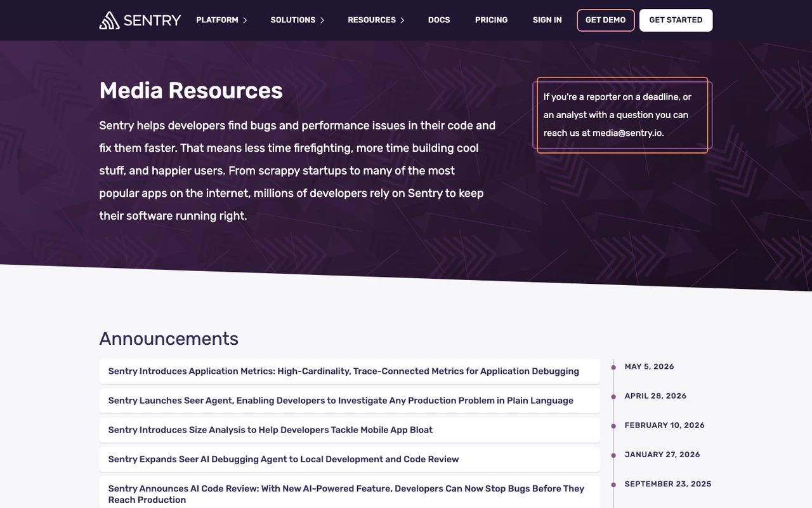The width and height of the screenshot is (812, 508).
Task: Click the Announcements heading
Action: pos(169,338)
